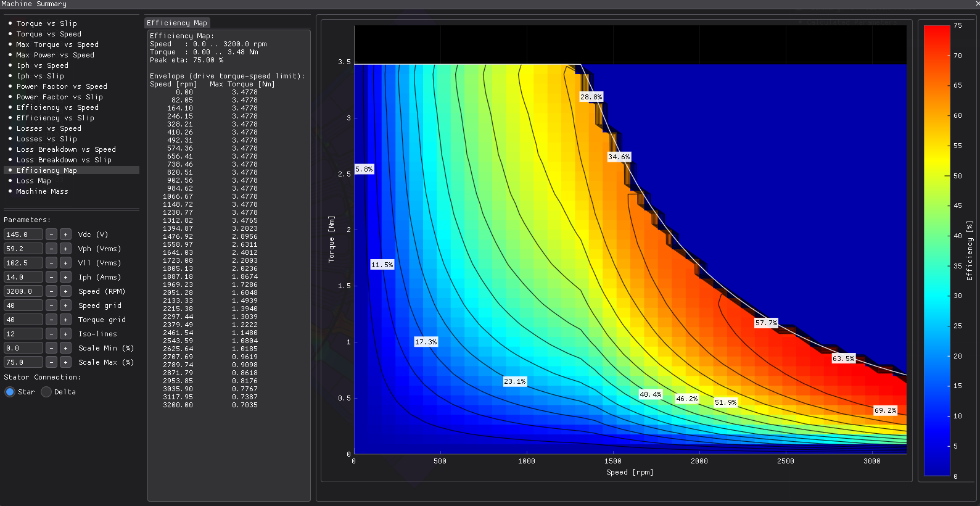Edit the Vll 102.5 field
The height and width of the screenshot is (506, 980).
point(23,263)
